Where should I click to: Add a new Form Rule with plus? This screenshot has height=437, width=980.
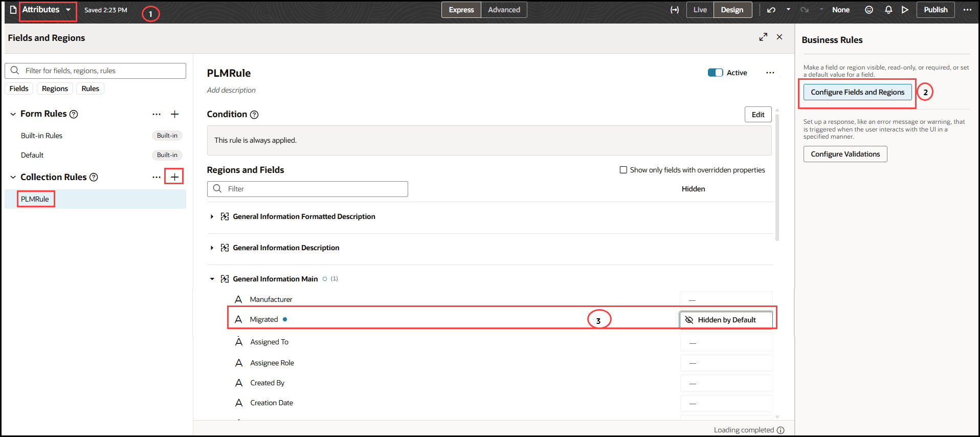174,114
